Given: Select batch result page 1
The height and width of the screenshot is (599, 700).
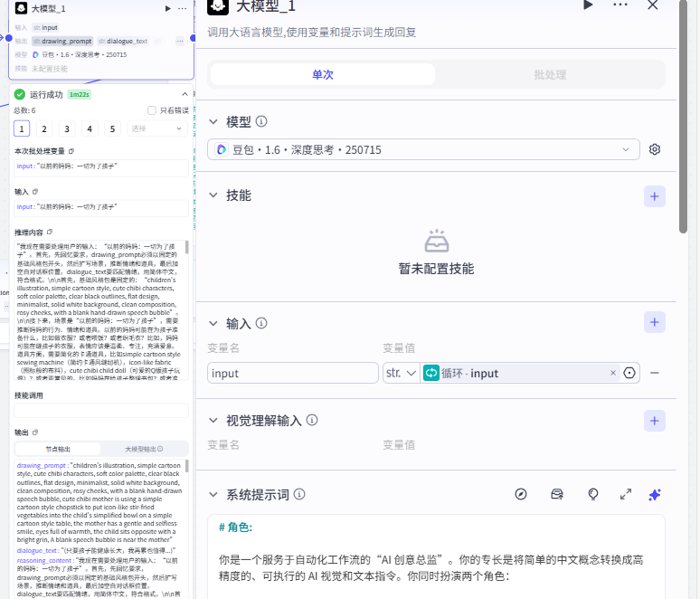Looking at the screenshot, I should [x=22, y=128].
